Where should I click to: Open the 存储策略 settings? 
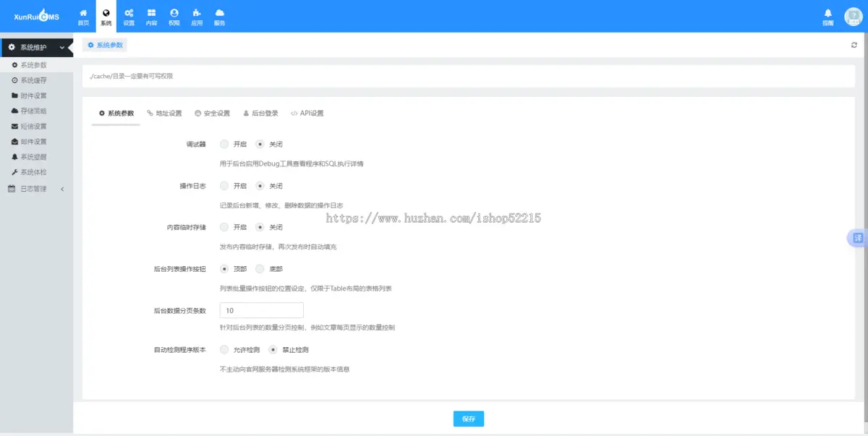click(x=33, y=111)
